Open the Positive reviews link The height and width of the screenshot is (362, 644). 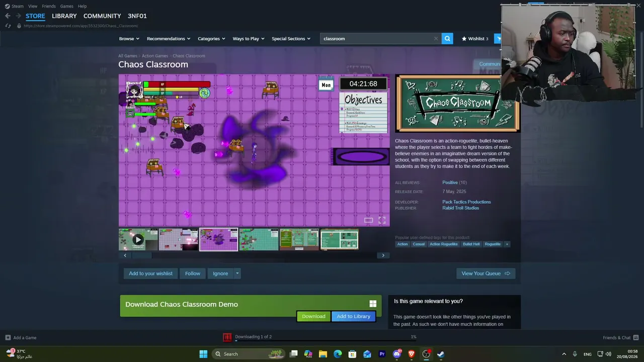[x=450, y=183]
